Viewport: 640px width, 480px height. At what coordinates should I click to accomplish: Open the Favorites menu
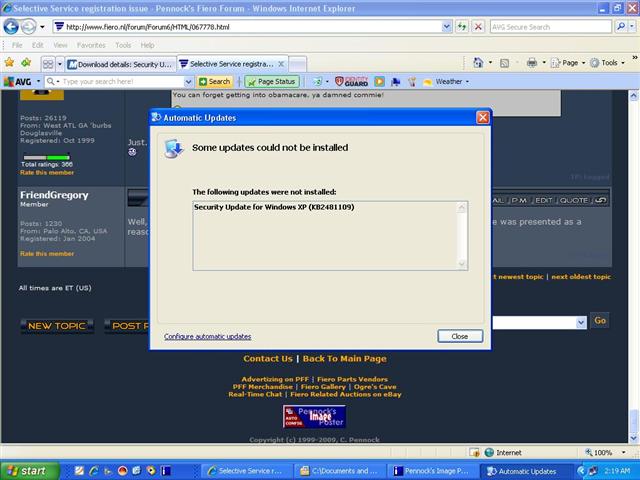91,45
